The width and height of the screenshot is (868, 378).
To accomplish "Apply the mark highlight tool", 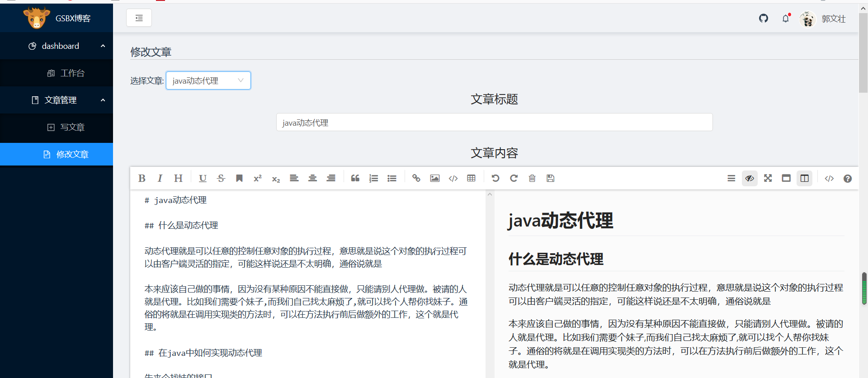I will [x=239, y=178].
